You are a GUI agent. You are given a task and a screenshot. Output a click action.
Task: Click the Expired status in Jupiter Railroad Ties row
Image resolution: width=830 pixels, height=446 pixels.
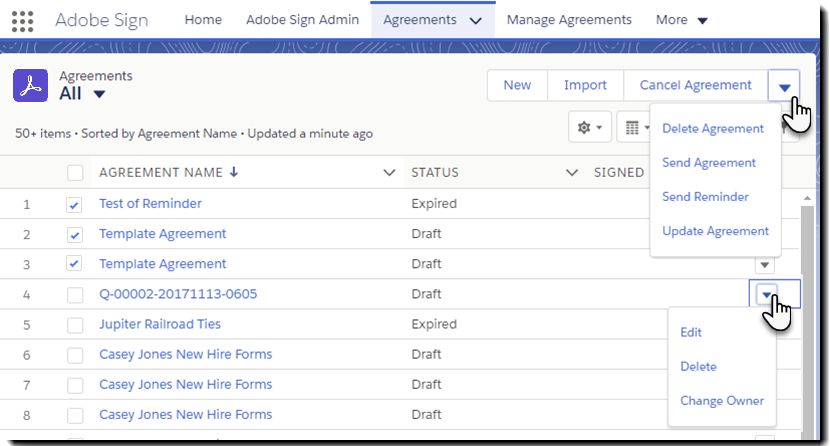point(434,324)
